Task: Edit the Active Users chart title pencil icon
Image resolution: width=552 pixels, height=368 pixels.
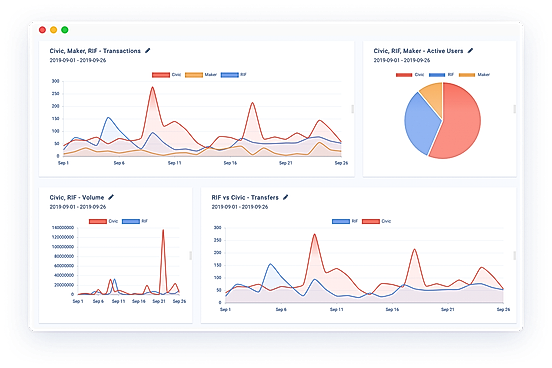Action: [470, 51]
